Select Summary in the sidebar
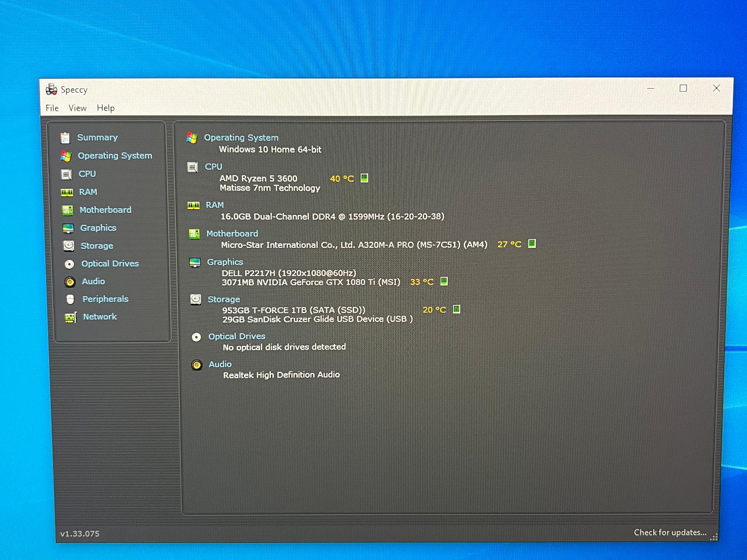 97,137
